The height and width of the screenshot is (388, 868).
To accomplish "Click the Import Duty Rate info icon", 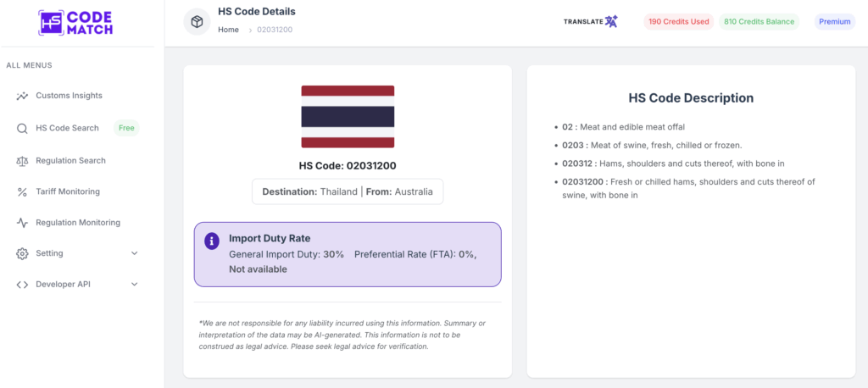I will point(212,241).
